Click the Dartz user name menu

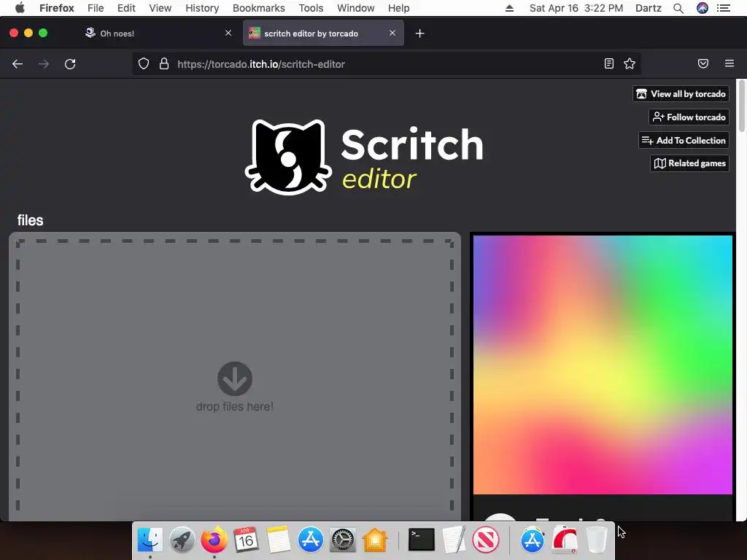point(649,8)
